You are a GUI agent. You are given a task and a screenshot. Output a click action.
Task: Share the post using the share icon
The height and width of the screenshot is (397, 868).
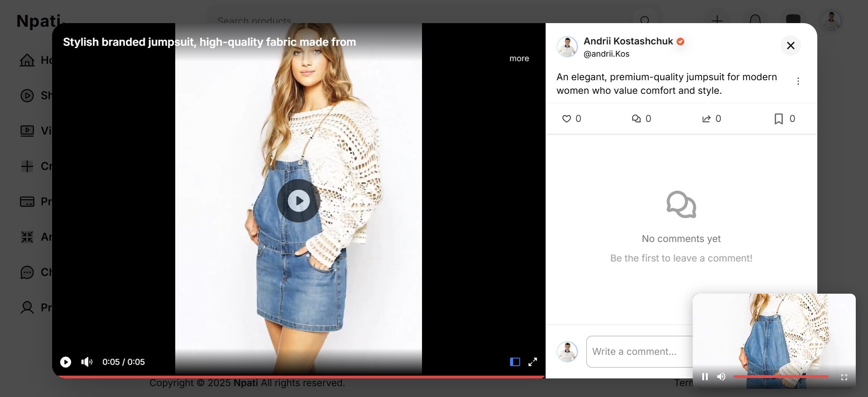tap(706, 119)
